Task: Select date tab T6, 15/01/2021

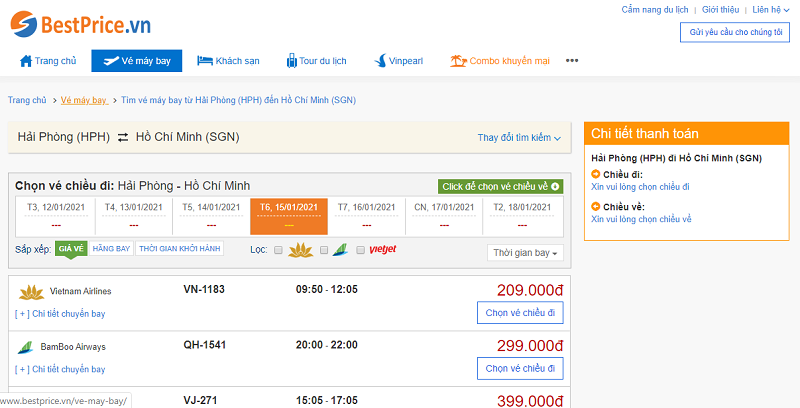Action: [x=289, y=216]
